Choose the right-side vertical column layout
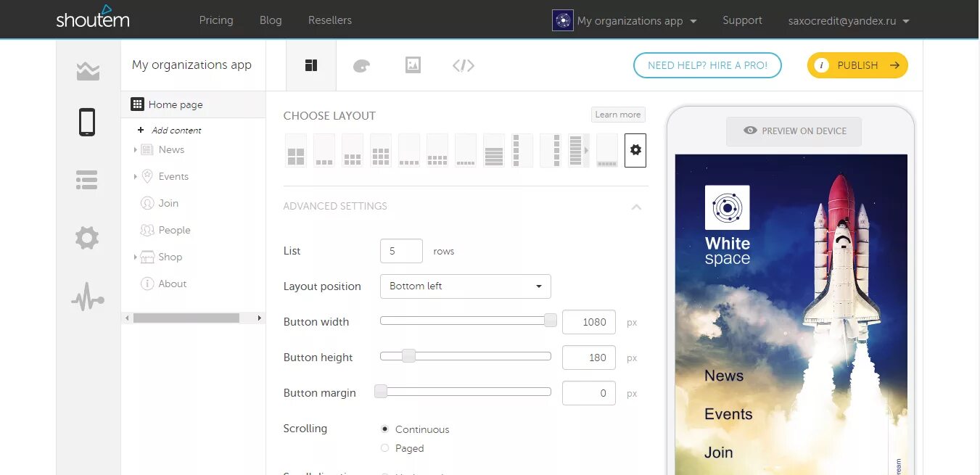 click(551, 150)
